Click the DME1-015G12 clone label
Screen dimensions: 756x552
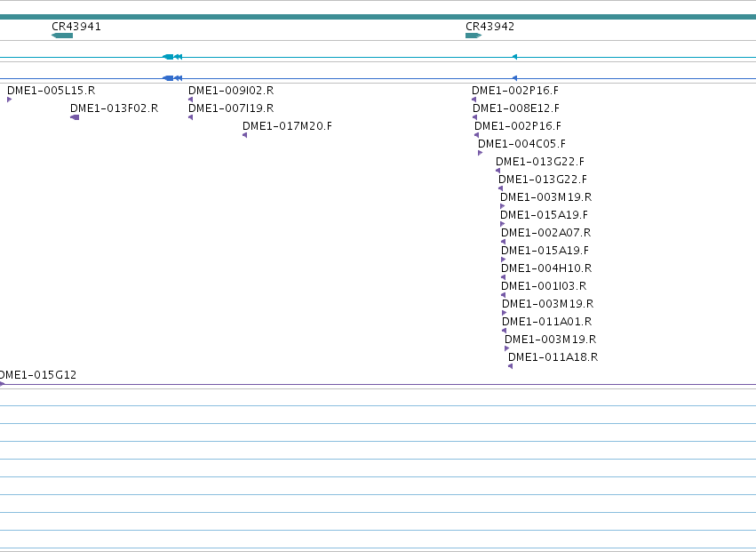pyautogui.click(x=37, y=375)
